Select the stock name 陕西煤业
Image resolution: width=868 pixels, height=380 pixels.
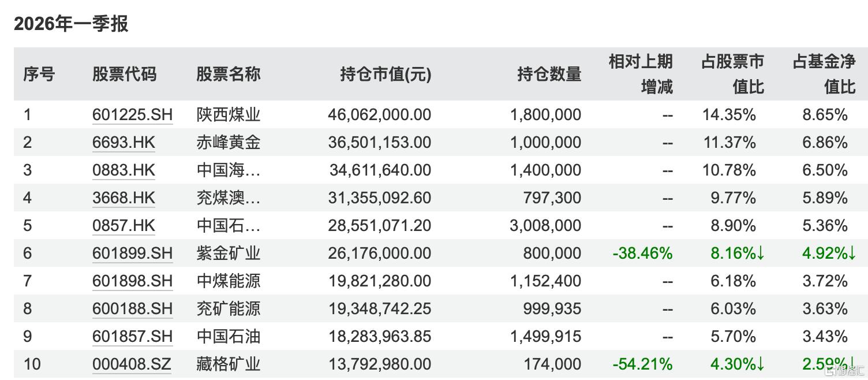click(229, 114)
